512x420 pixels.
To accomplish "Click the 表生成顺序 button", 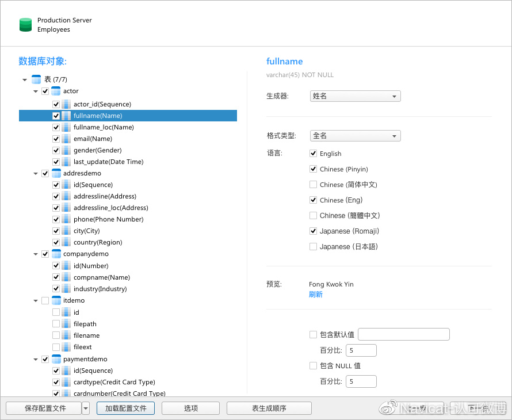I will point(269,408).
